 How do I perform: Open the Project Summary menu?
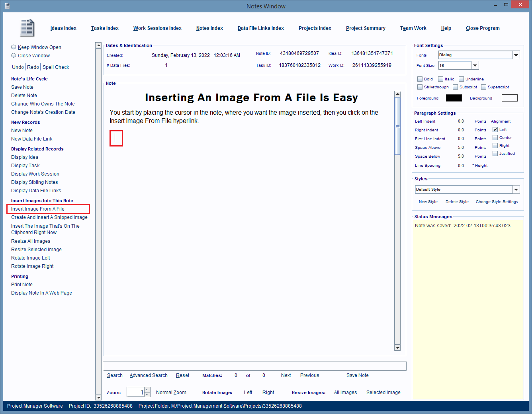[366, 28]
